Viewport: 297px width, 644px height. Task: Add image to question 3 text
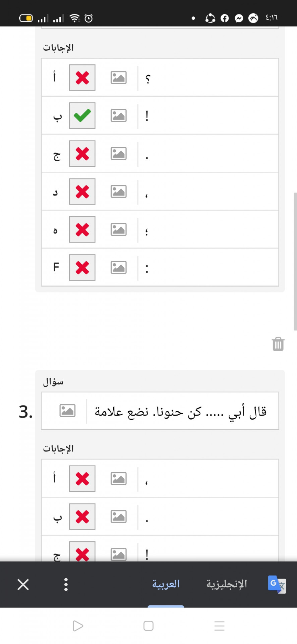pyautogui.click(x=67, y=411)
